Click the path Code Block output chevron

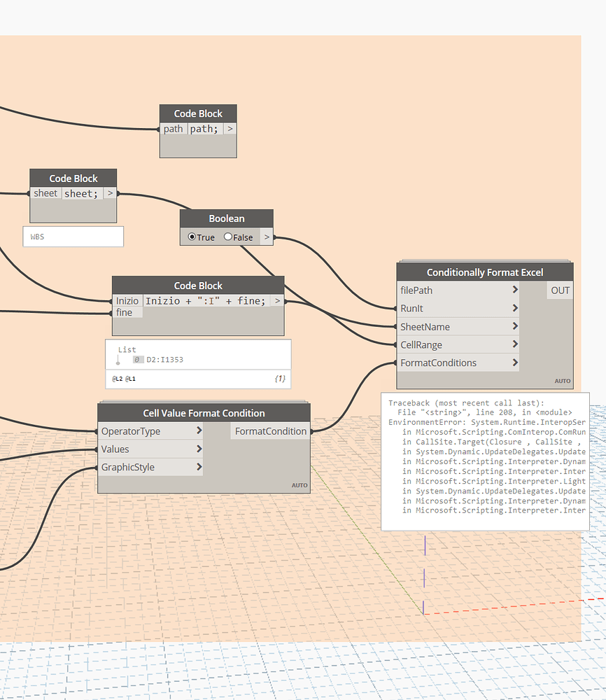(x=230, y=129)
